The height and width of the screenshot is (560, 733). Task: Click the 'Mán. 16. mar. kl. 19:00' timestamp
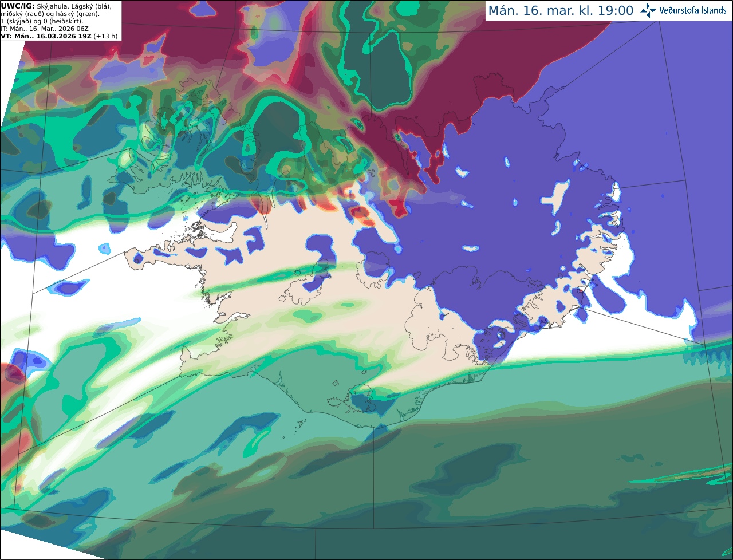point(561,11)
